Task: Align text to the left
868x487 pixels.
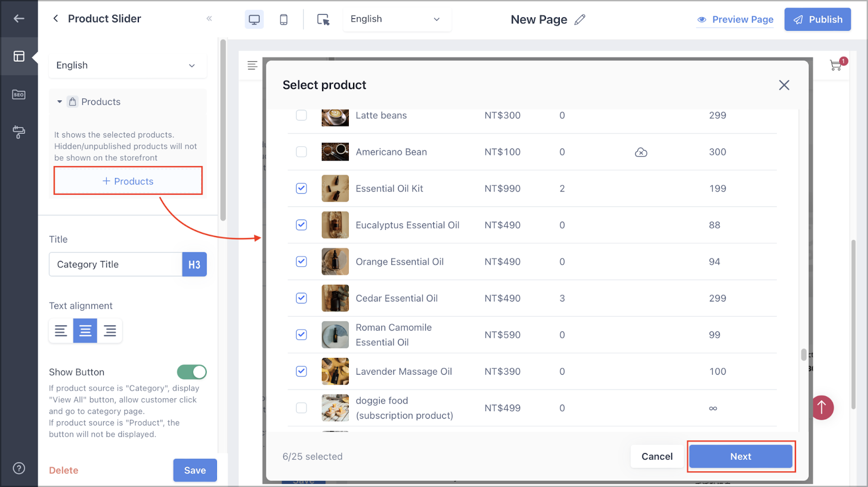Action: point(61,331)
